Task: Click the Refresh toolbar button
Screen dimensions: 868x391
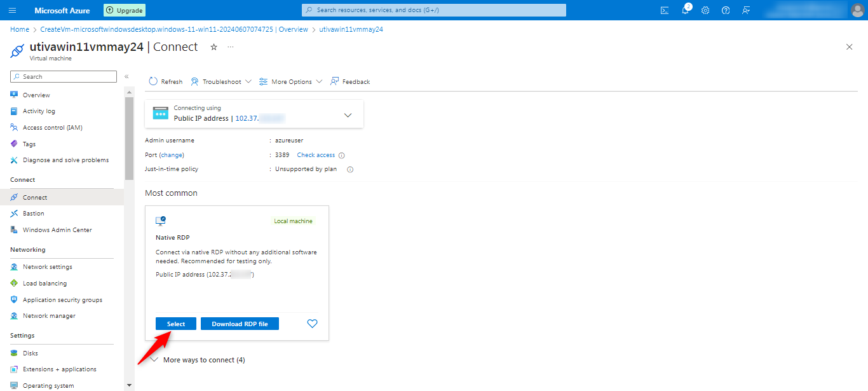Action: point(166,81)
